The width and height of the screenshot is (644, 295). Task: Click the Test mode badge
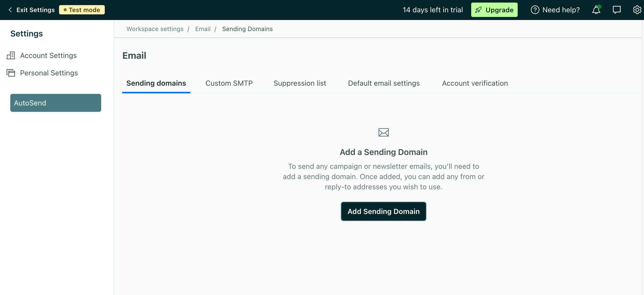pos(82,10)
